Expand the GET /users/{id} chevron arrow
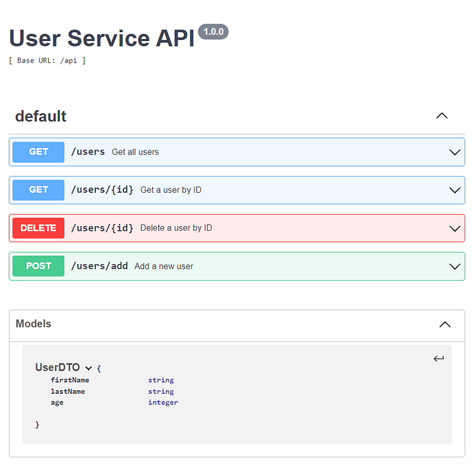Screen dimensions: 476x464 click(x=455, y=190)
